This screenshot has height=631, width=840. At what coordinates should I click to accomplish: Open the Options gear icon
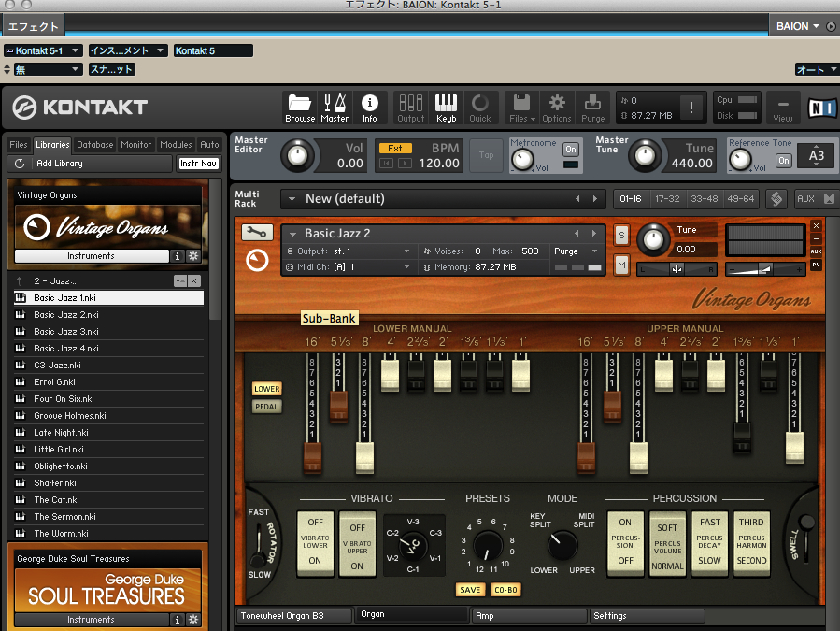tap(557, 108)
